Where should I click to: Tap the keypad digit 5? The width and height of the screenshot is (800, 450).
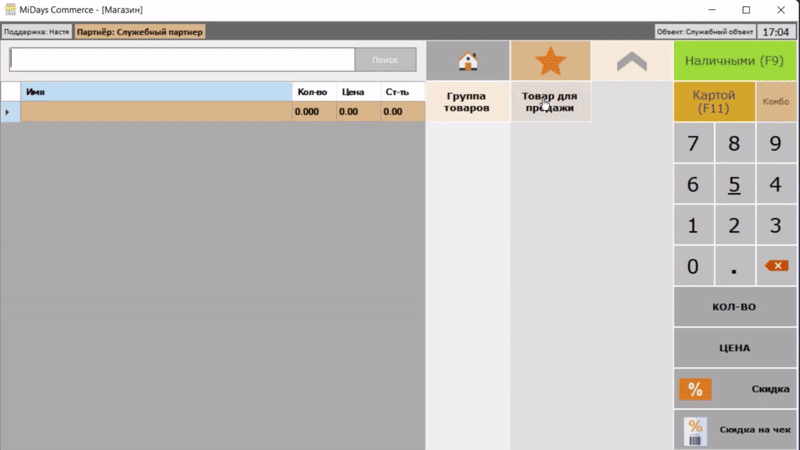click(x=734, y=184)
